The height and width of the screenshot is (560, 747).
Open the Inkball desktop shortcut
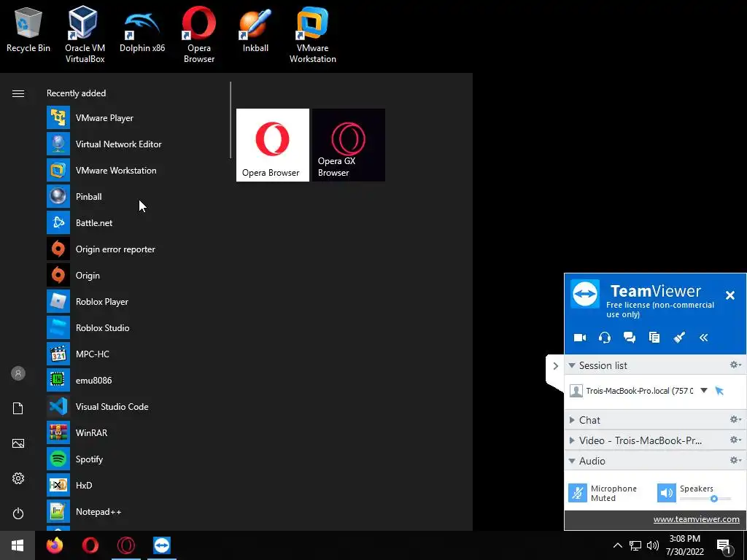pos(255,31)
